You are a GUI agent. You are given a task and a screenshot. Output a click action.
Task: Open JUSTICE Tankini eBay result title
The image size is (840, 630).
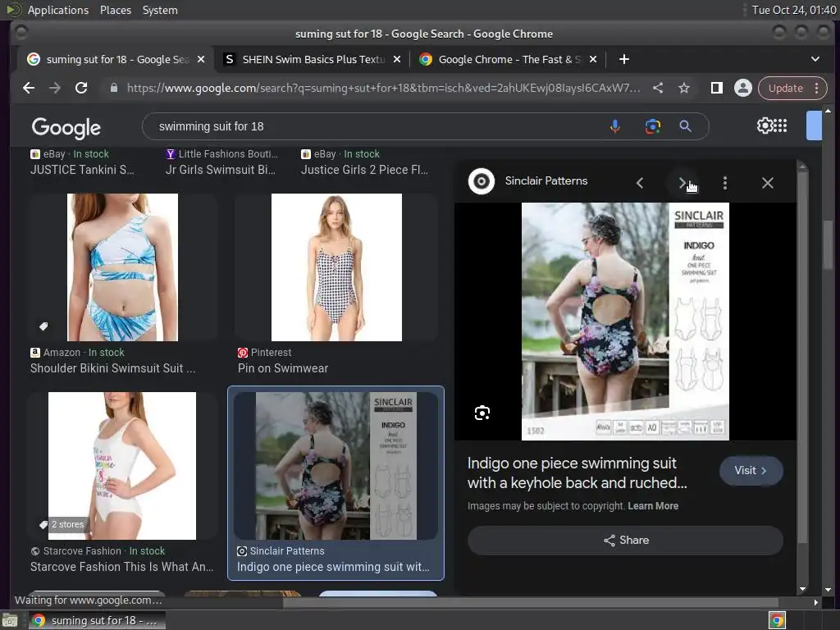[x=82, y=170]
